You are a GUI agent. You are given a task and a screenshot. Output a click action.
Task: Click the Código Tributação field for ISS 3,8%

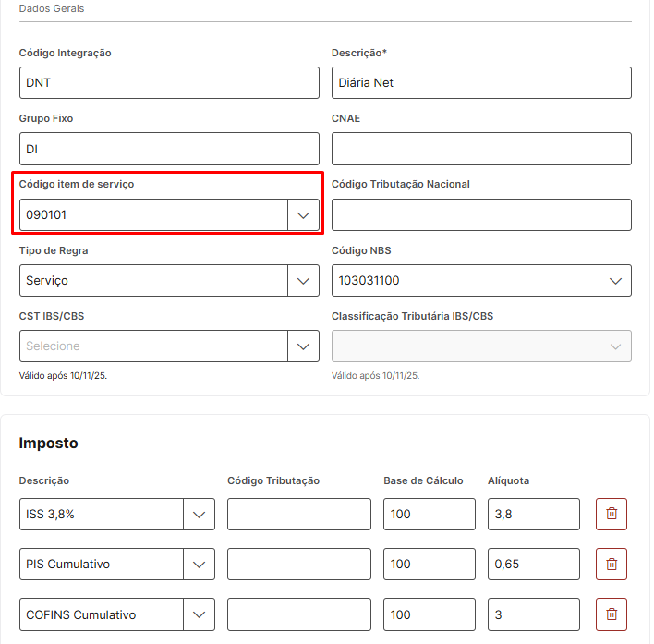pos(298,515)
